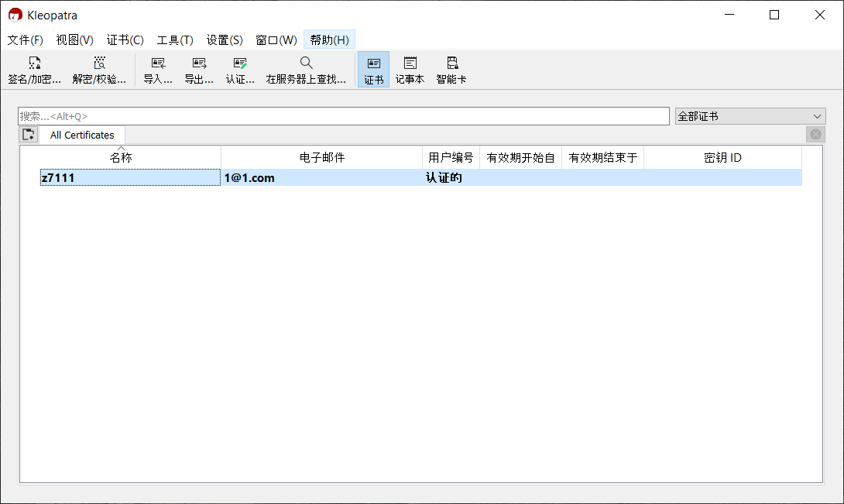This screenshot has width=844, height=504.
Task: Open 在服务器上查找 server lookup
Action: (306, 70)
